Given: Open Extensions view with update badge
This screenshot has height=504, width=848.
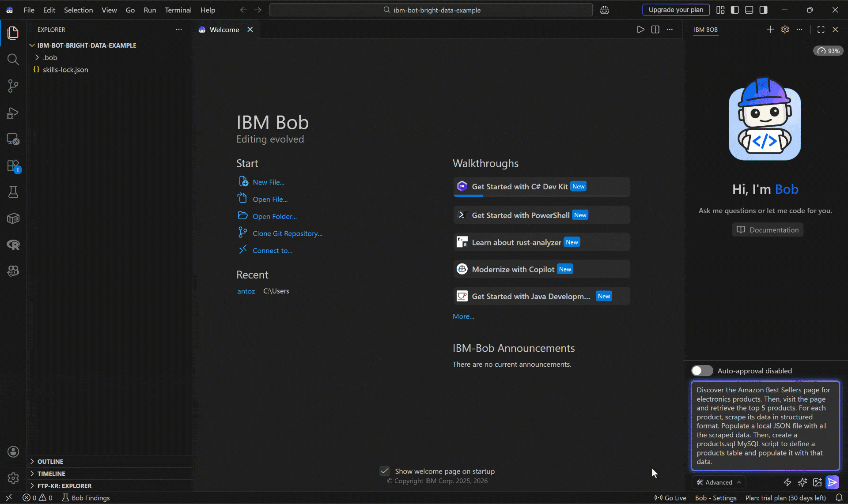Looking at the screenshot, I should click(13, 166).
